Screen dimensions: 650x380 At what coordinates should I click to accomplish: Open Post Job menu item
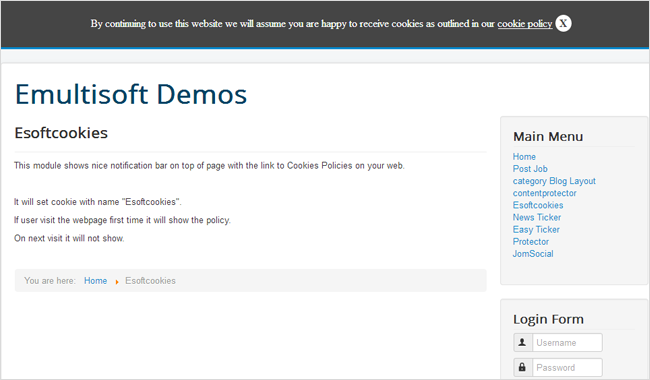point(530,169)
